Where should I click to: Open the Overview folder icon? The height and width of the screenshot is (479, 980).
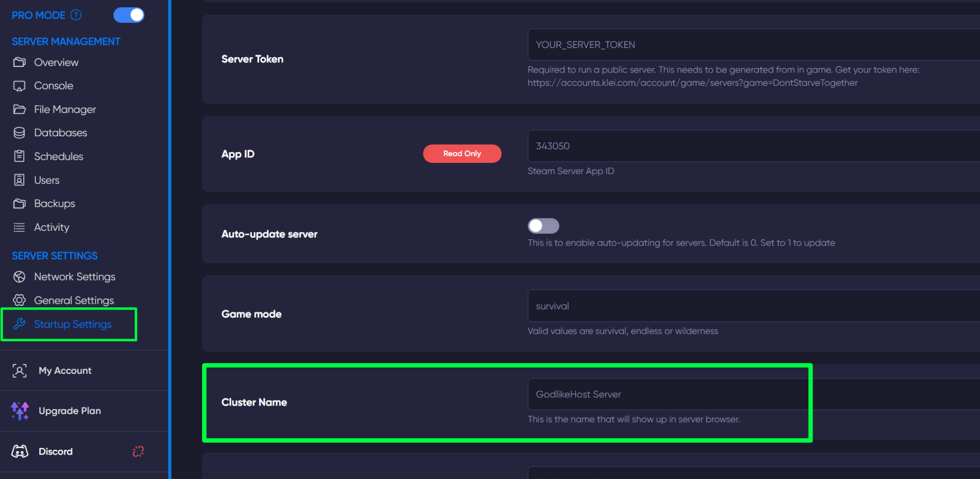click(x=19, y=62)
